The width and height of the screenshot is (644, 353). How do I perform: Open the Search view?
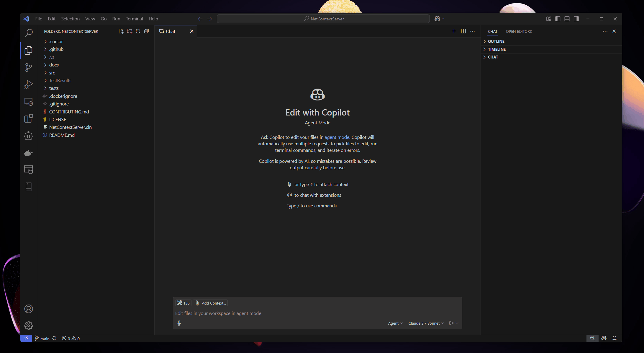coord(28,33)
